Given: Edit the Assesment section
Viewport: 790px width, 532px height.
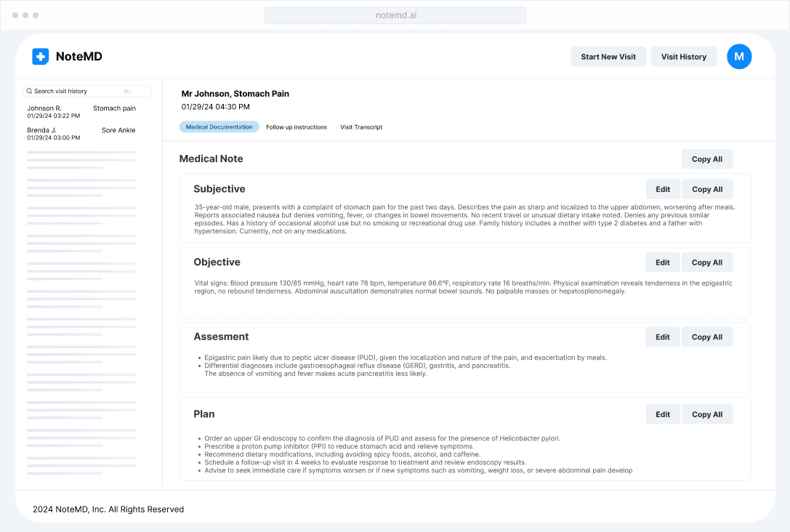Looking at the screenshot, I should click(663, 337).
